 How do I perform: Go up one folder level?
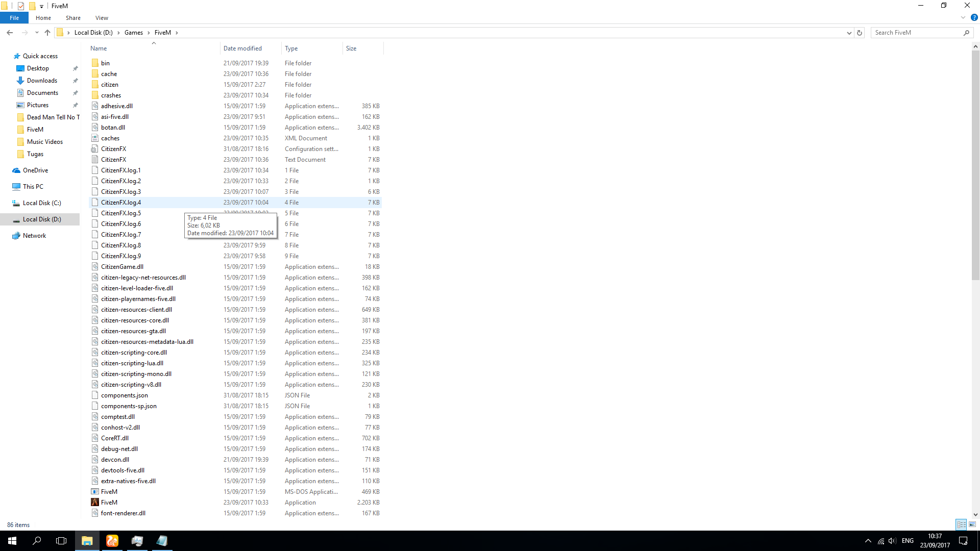[47, 33]
